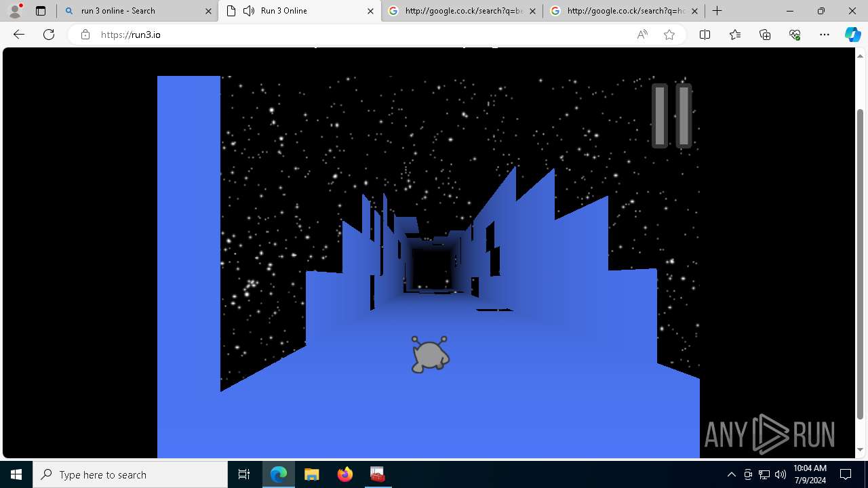Click the scrollbar down arrow

click(861, 449)
